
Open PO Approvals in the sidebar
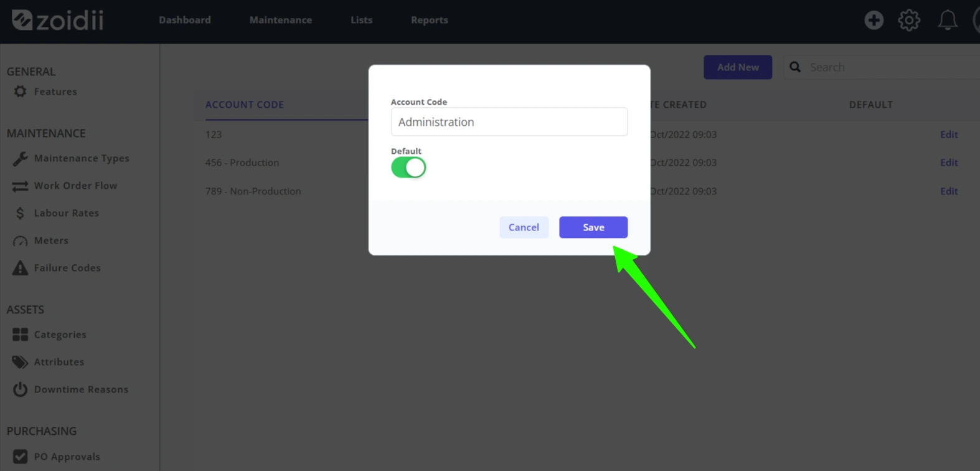tap(67, 457)
